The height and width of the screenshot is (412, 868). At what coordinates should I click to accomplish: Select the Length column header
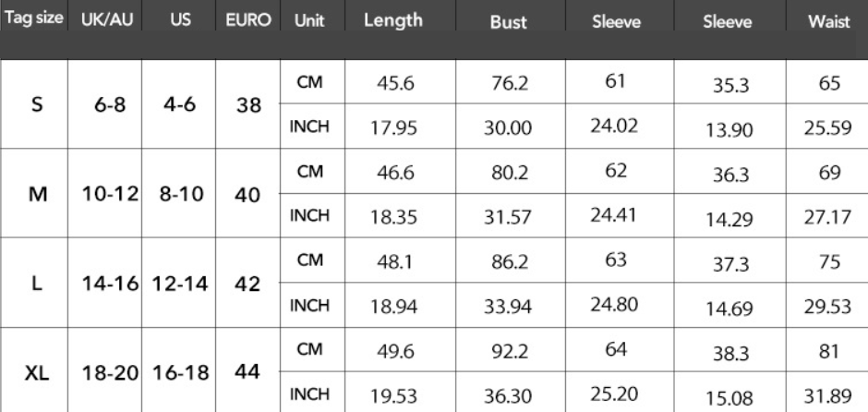(392, 19)
